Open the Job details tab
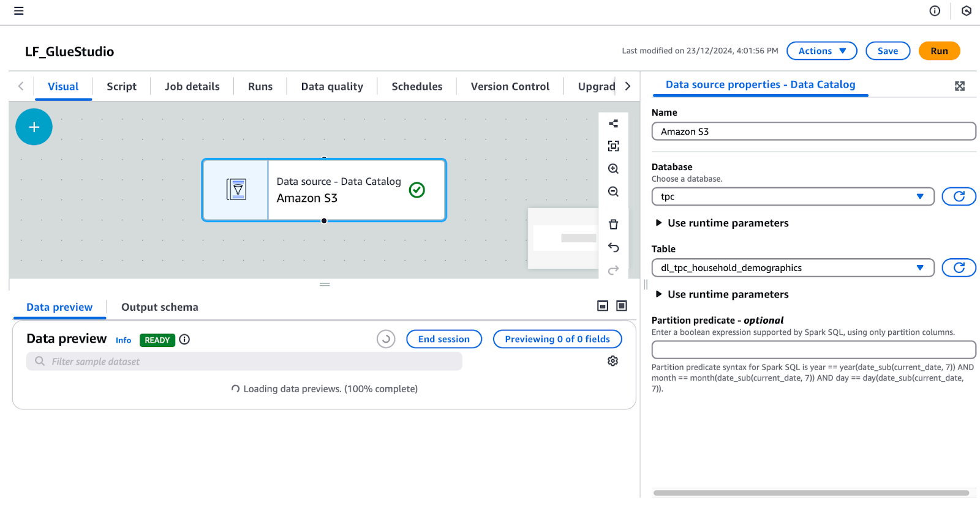The image size is (980, 514). 192,86
